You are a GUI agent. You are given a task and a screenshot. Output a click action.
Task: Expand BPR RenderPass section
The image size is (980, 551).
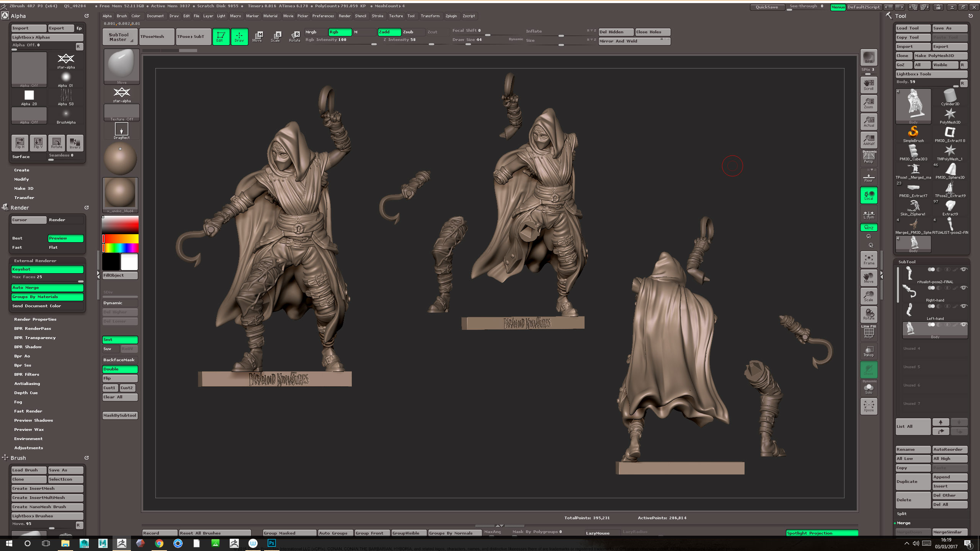tap(33, 329)
